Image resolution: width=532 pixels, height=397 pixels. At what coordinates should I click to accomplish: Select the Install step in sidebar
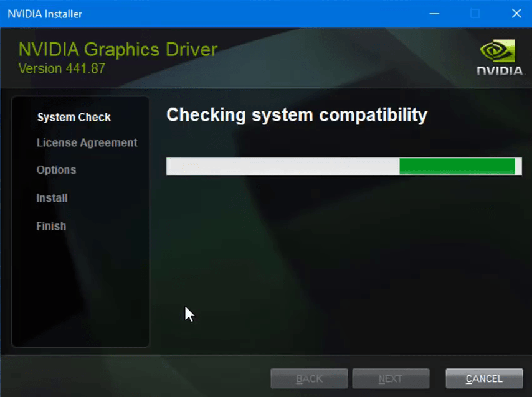[x=52, y=198]
